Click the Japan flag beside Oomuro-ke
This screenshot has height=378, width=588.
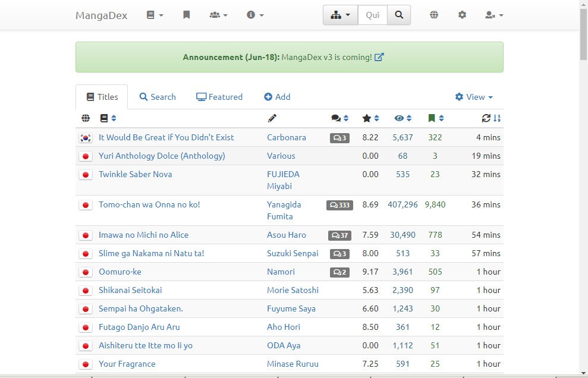click(x=86, y=272)
